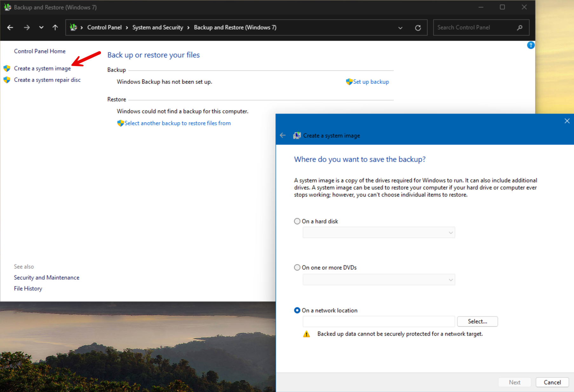The width and height of the screenshot is (574, 392).
Task: Select the On a network location option
Action: click(297, 310)
